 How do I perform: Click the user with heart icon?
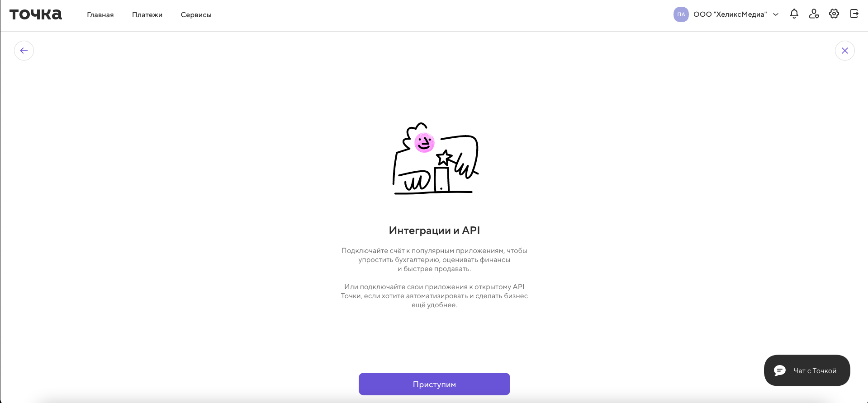tap(814, 14)
